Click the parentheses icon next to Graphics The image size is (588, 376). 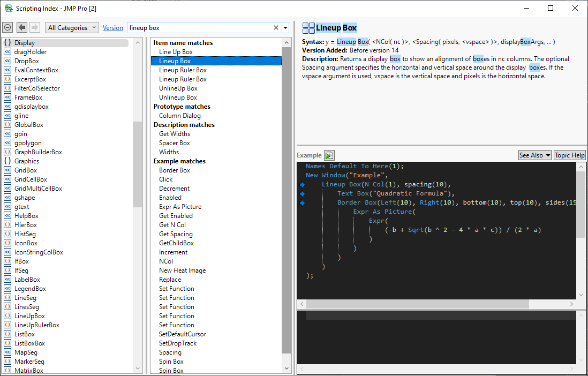[7, 161]
